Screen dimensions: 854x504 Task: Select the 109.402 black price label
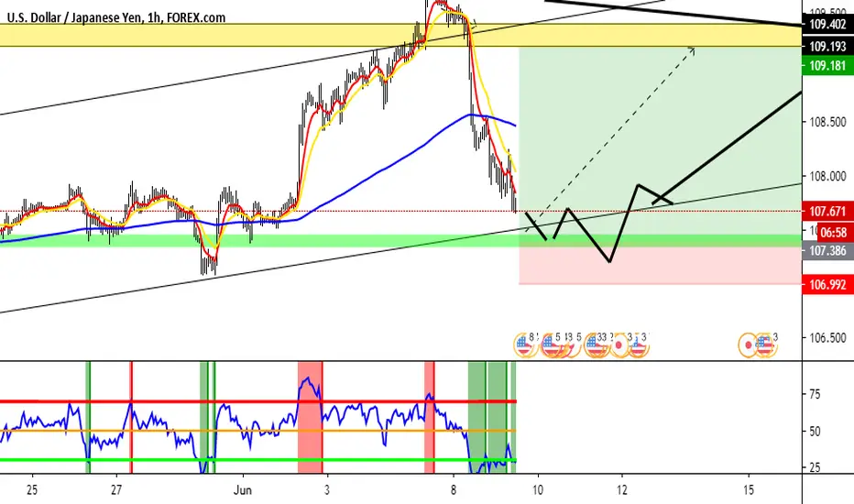click(827, 24)
